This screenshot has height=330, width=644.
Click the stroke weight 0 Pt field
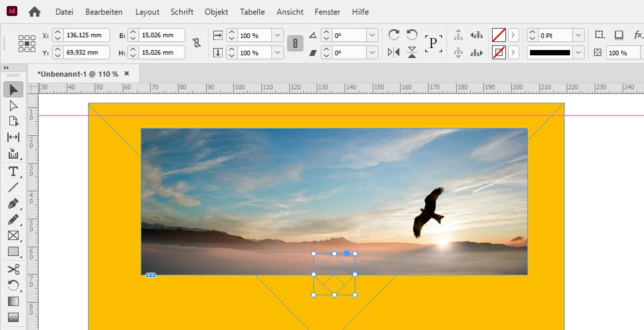coord(555,35)
